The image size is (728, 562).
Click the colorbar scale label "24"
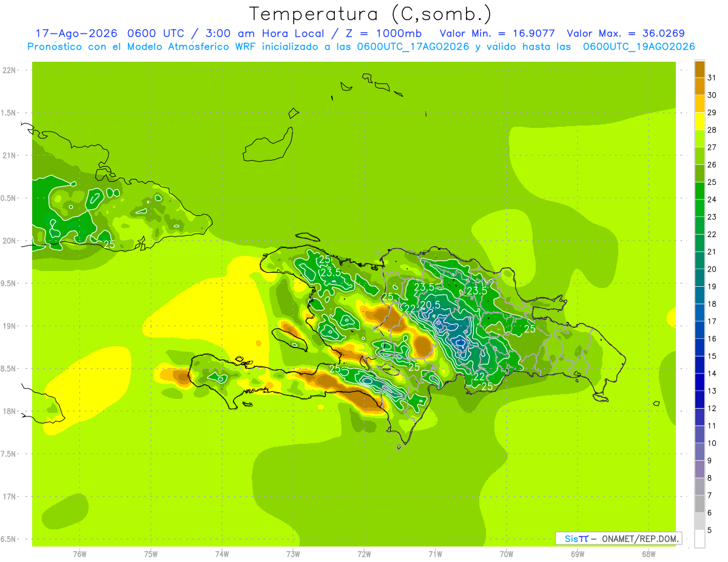712,199
